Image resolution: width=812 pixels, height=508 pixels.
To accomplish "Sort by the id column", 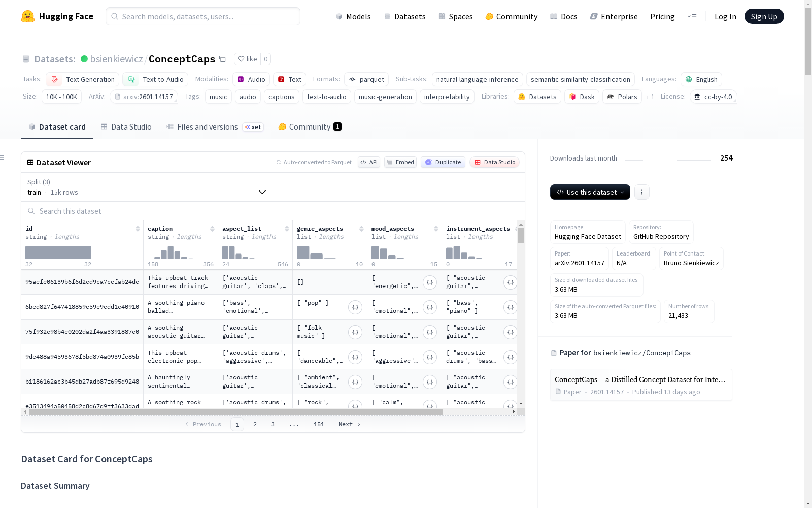I will (138, 229).
